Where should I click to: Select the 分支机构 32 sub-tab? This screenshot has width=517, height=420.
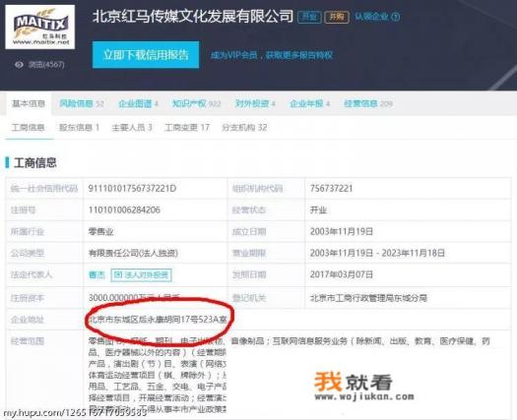(244, 128)
